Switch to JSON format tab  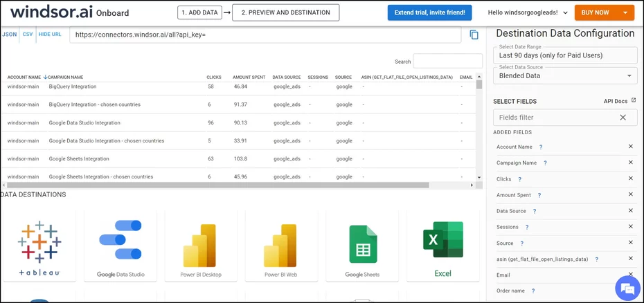tap(10, 35)
